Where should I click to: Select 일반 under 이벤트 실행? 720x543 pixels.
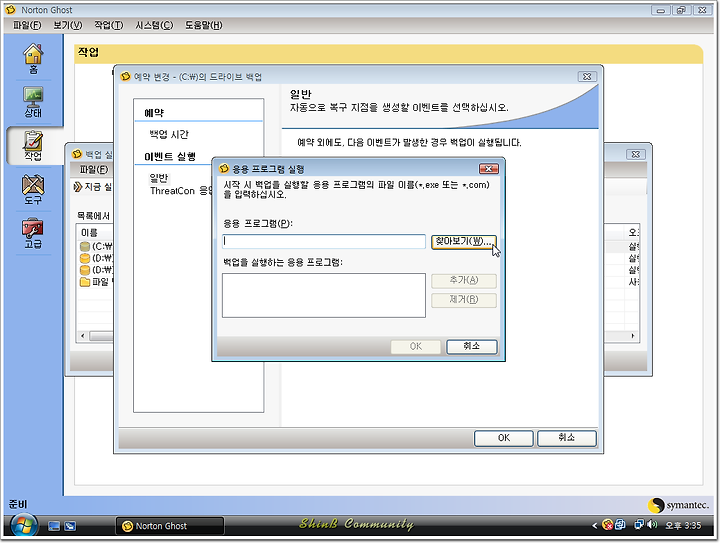coord(159,178)
